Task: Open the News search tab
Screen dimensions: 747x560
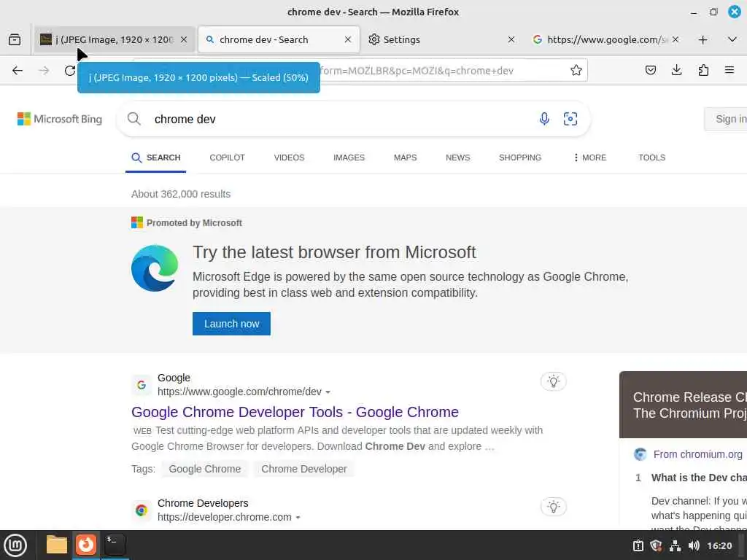Action: 458,157
